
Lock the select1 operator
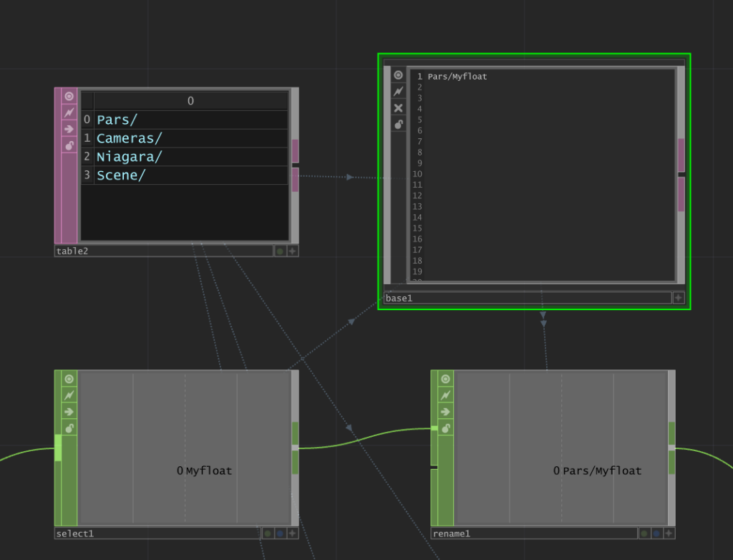click(69, 428)
